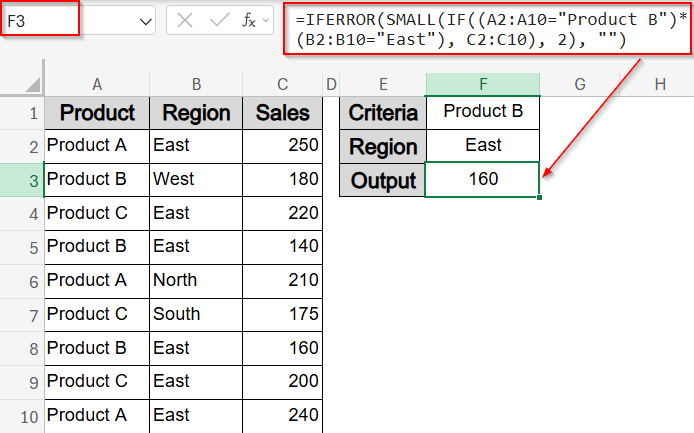Click the "Product" header cell
The width and height of the screenshot is (694, 433).
coord(97,113)
